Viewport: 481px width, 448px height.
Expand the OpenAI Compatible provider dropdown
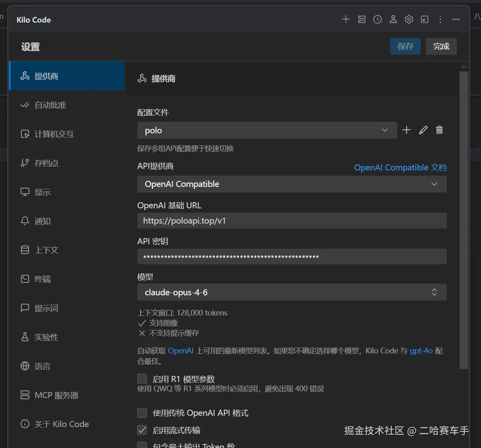[292, 184]
